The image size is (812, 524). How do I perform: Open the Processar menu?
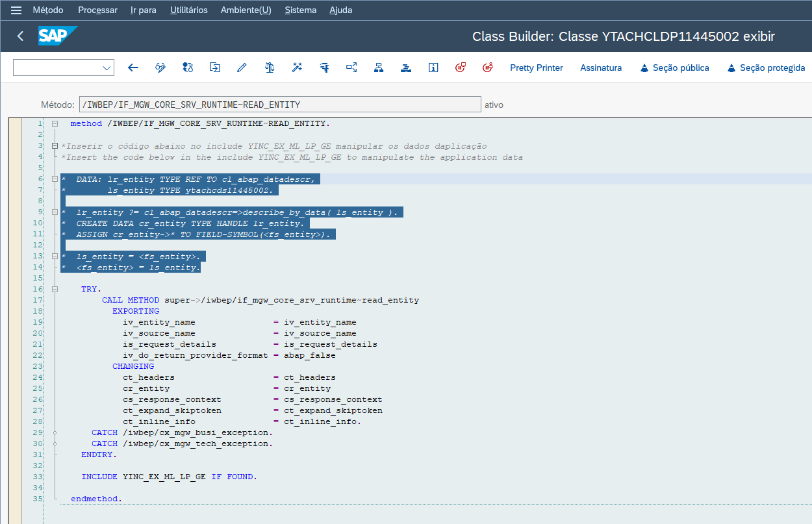click(x=97, y=10)
